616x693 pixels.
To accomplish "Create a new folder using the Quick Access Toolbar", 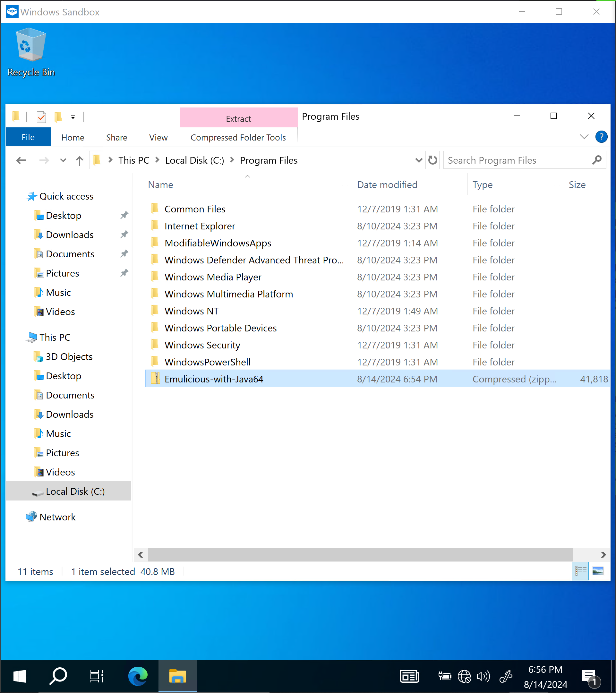I will [58, 117].
